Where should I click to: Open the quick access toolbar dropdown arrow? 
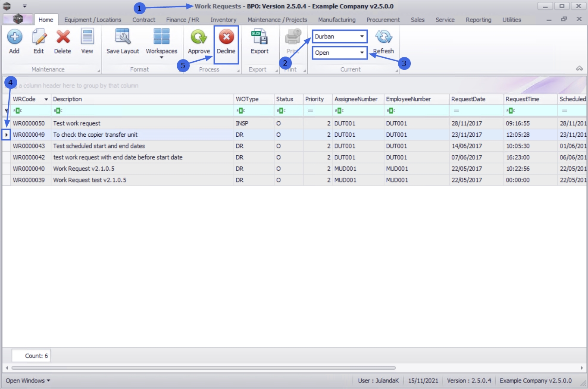click(x=25, y=6)
